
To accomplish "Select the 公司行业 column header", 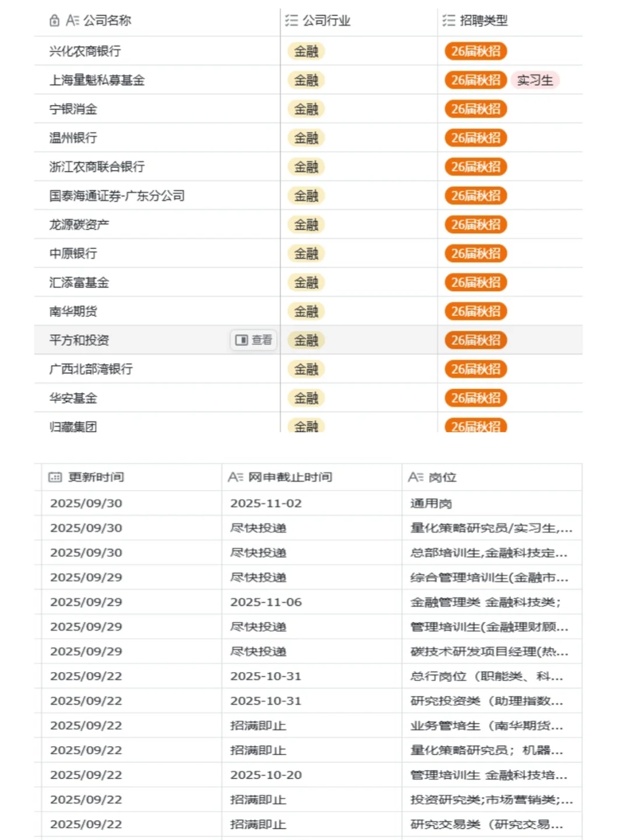I will tap(359, 21).
